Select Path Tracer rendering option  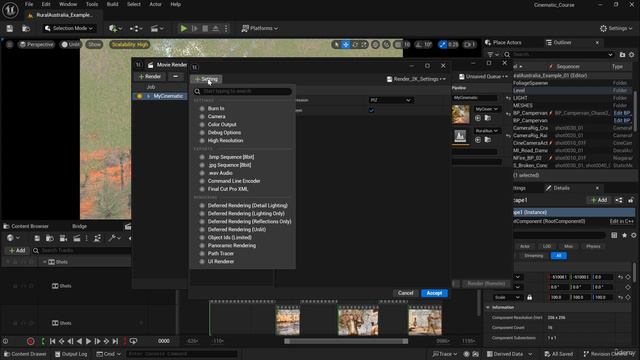tap(221, 253)
